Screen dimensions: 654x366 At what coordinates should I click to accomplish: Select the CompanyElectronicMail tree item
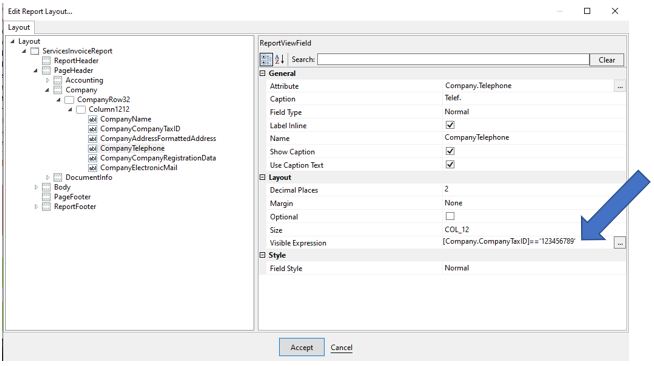(138, 168)
